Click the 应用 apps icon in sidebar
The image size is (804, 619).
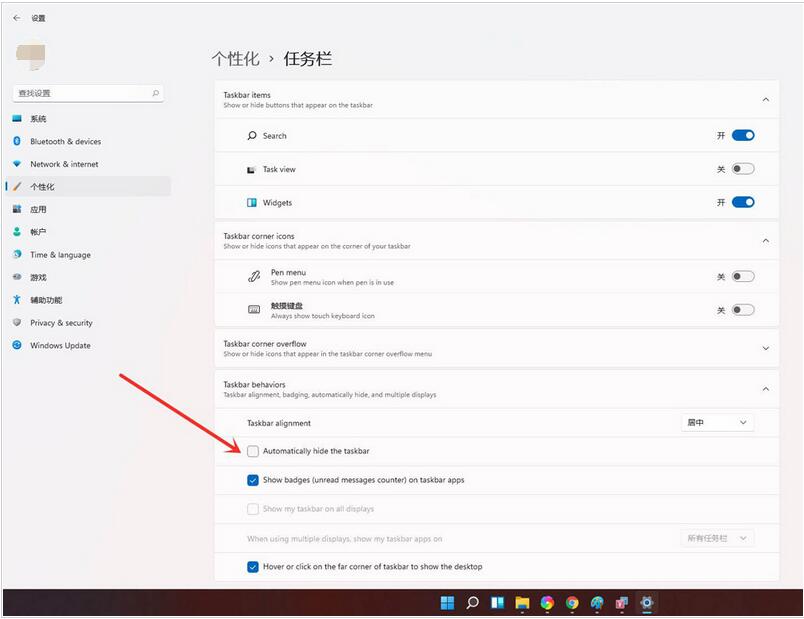click(17, 209)
